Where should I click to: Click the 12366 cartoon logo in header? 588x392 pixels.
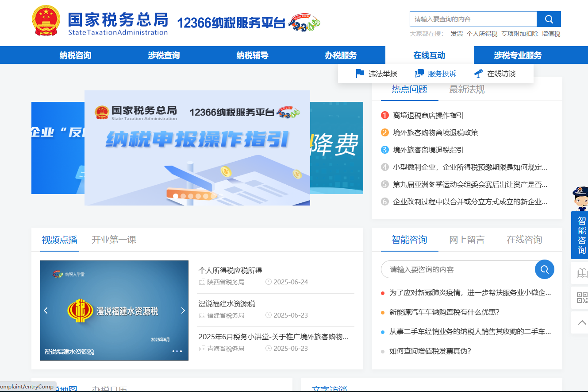(304, 22)
